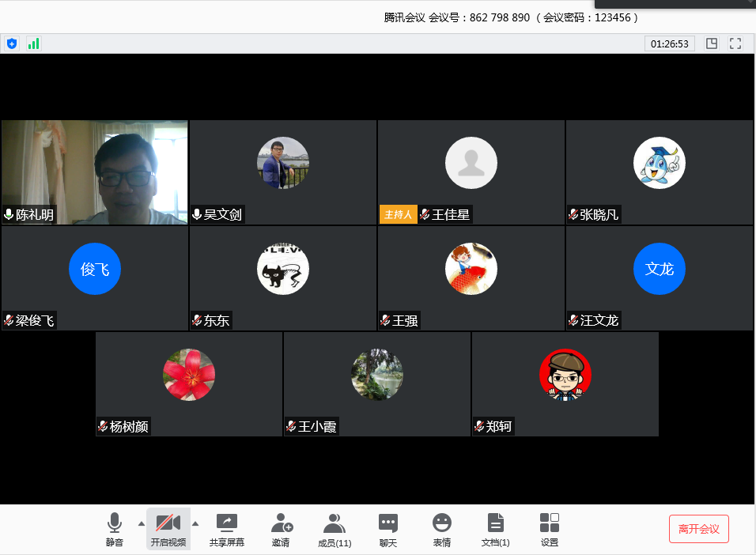Toggle camera with 开启视频 button
This screenshot has width=756, height=555.
pos(168,530)
